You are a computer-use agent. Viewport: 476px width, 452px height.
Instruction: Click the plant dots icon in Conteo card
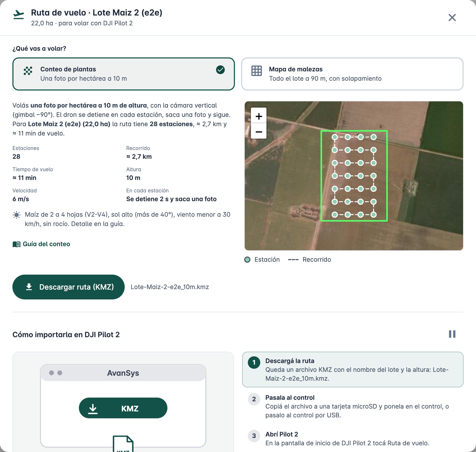click(28, 71)
